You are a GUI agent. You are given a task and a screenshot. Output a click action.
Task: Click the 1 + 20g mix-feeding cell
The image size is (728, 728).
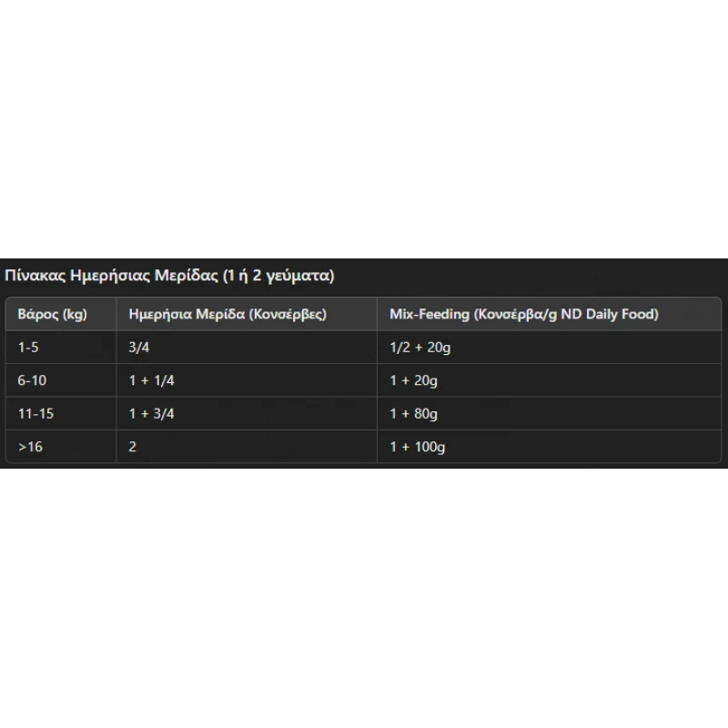[x=550, y=380]
